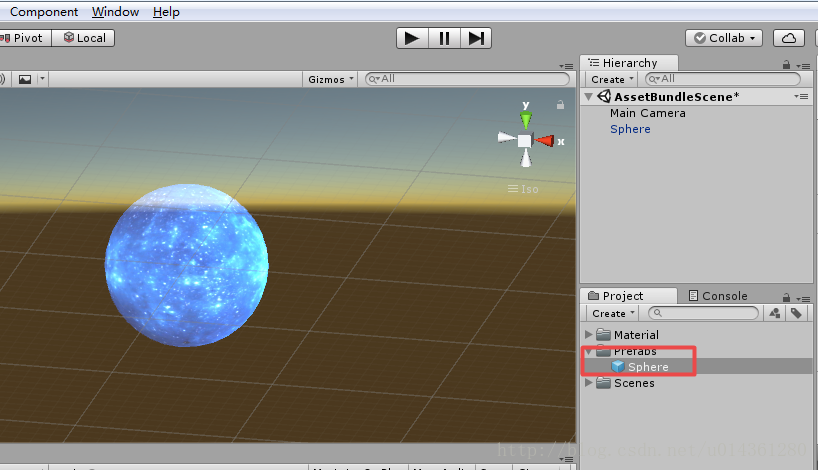
Task: Select the Hierarchy tab
Action: (x=629, y=63)
